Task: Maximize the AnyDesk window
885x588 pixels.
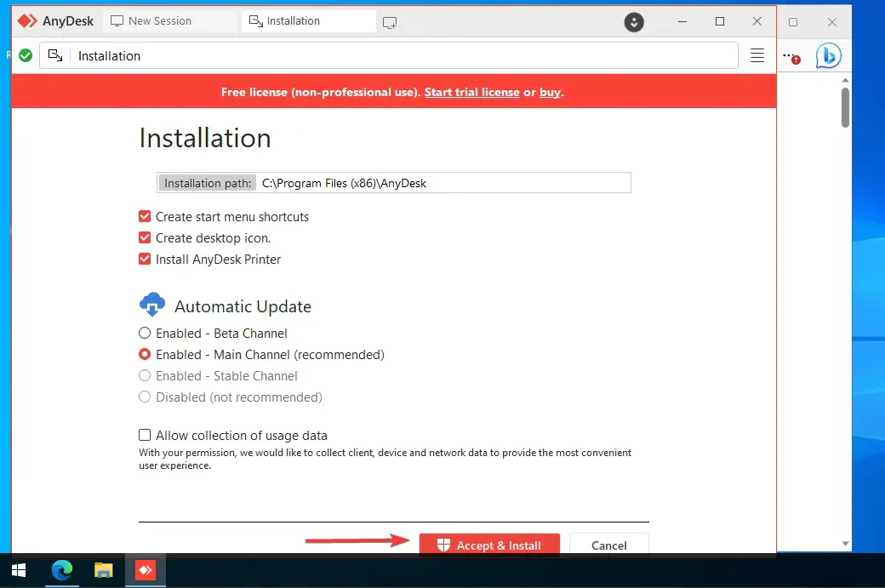Action: click(x=720, y=21)
